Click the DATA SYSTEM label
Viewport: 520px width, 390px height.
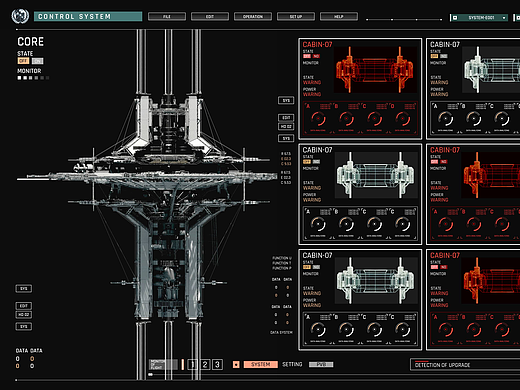[x=281, y=332]
